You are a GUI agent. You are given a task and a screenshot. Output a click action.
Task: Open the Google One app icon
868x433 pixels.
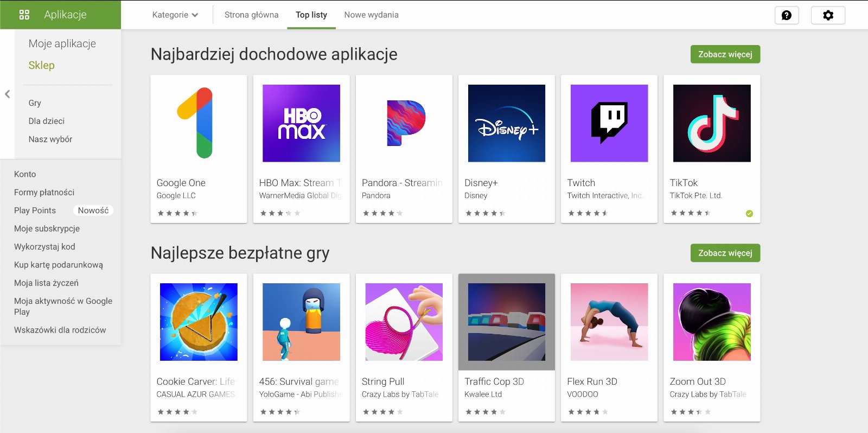pos(199,123)
